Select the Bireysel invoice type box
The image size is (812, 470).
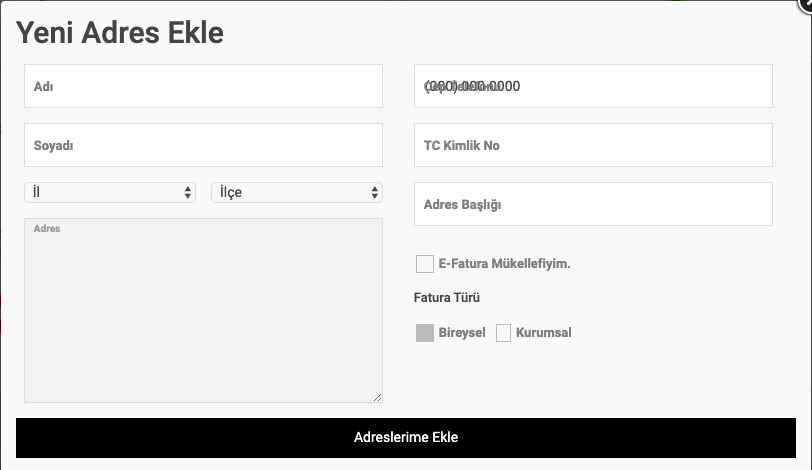click(x=425, y=333)
